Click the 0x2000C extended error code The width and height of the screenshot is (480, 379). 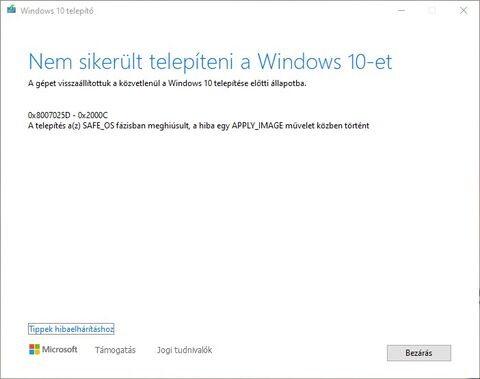coord(93,115)
